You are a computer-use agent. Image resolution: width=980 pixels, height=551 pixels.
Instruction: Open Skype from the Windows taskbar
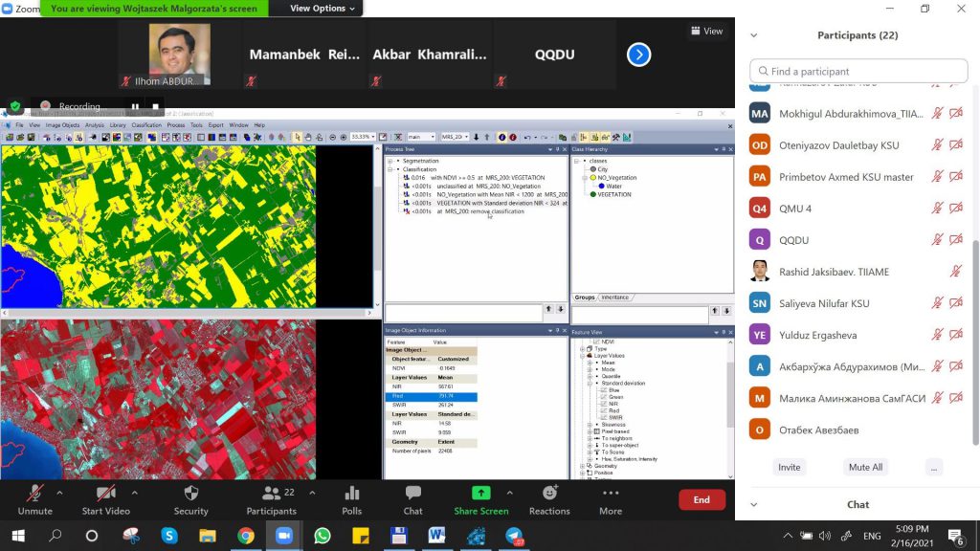[x=169, y=536]
